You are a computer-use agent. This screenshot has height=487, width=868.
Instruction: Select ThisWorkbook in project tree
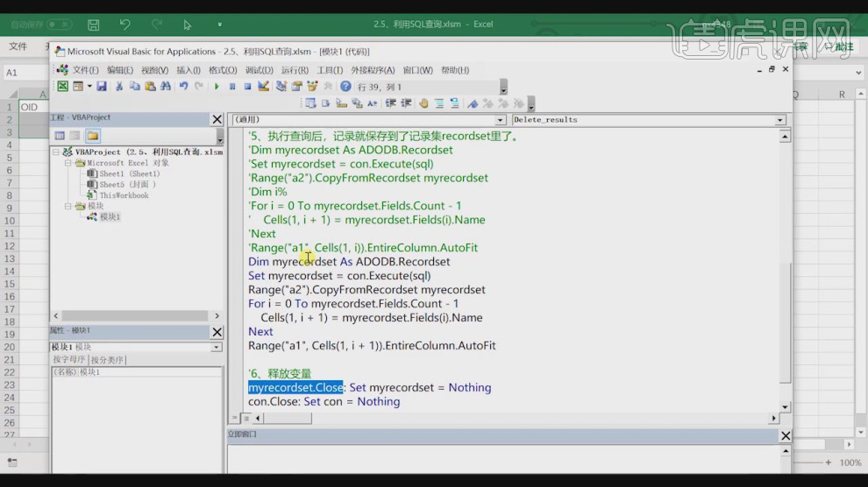pyautogui.click(x=124, y=195)
